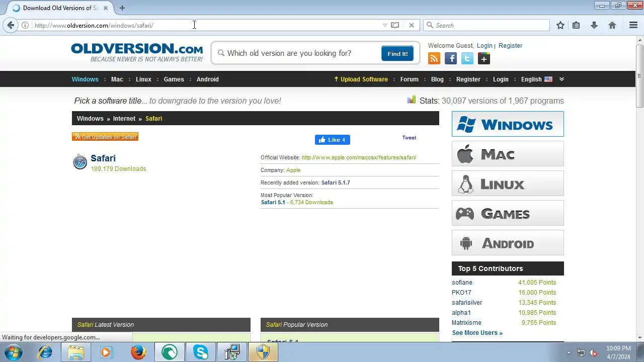
Task: Click the URL address bar
Action: tap(206, 25)
